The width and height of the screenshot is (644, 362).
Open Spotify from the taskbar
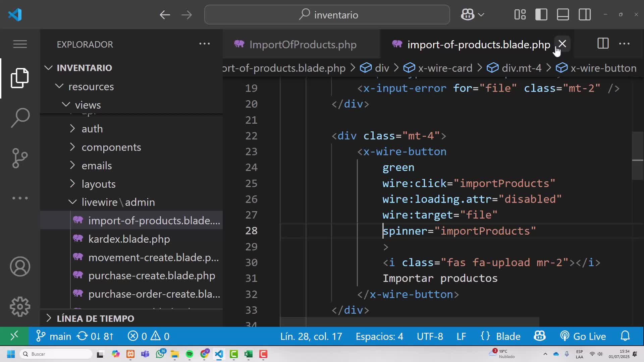[x=190, y=354]
